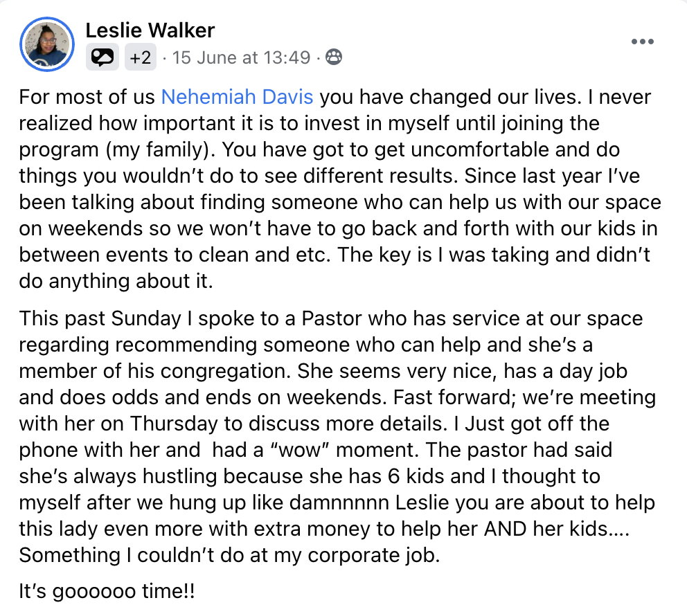Viewport: 687px width, 616px height.
Task: Open Leslie Walker's profile picture
Action: tap(47, 44)
